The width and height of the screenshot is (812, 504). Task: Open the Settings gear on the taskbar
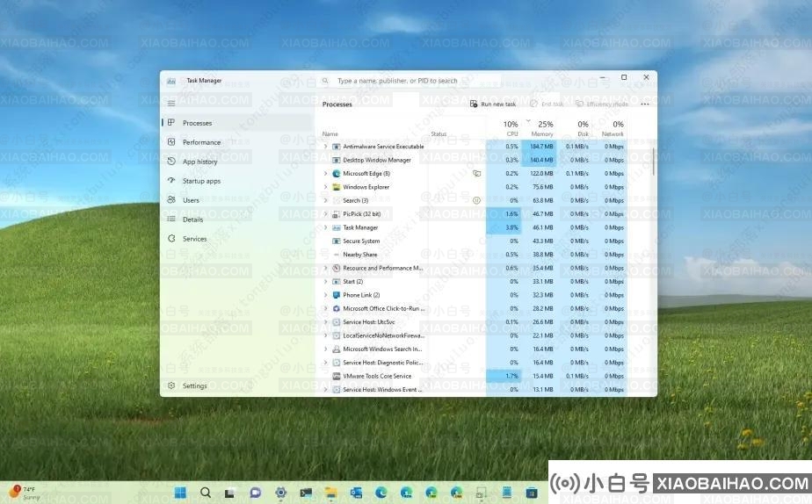coord(280,493)
